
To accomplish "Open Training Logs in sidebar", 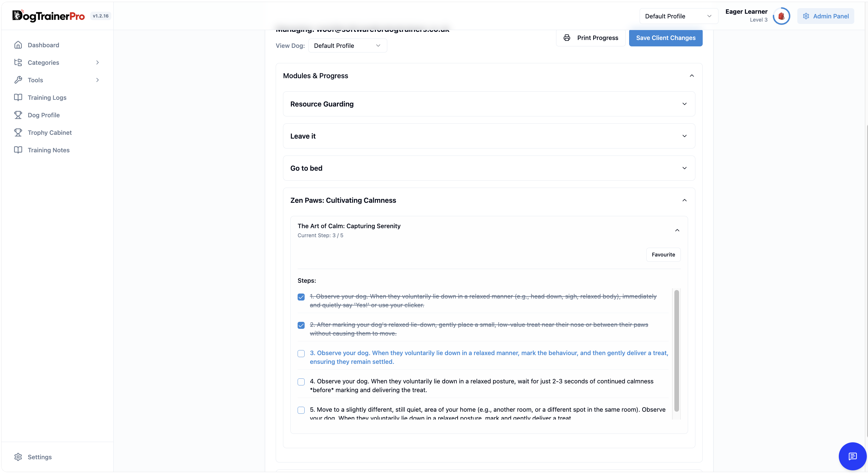I will (x=47, y=97).
